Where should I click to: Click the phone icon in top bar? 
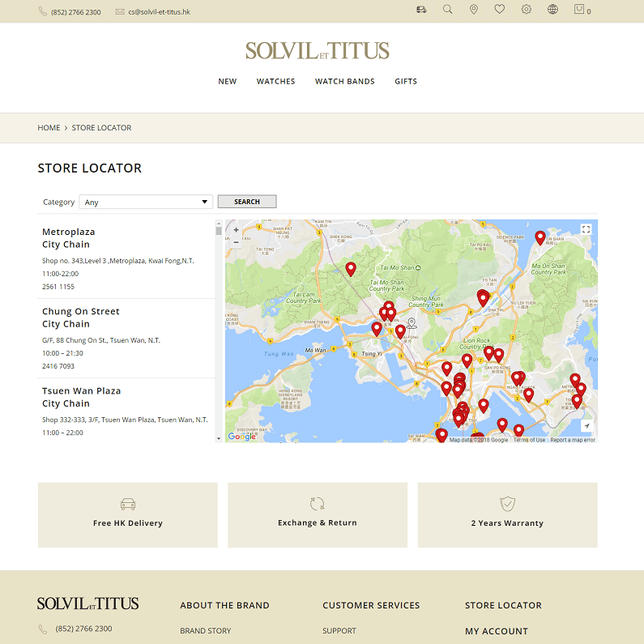(43, 11)
